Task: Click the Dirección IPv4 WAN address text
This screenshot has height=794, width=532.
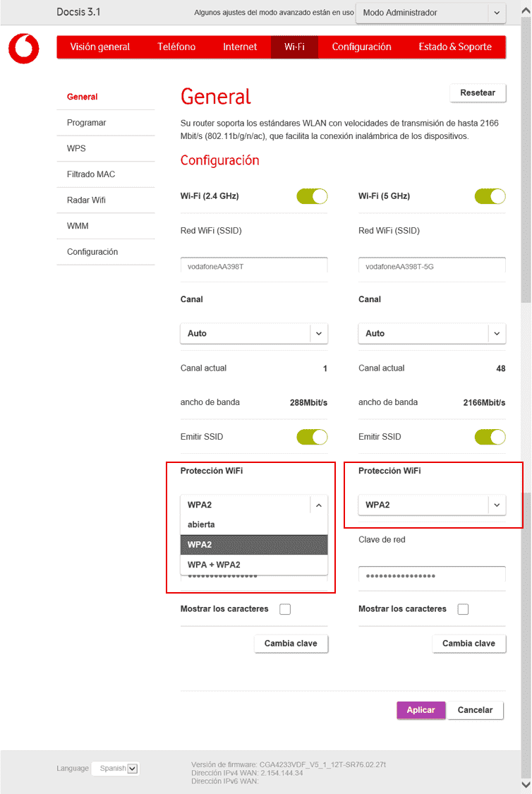Action: coord(247,773)
